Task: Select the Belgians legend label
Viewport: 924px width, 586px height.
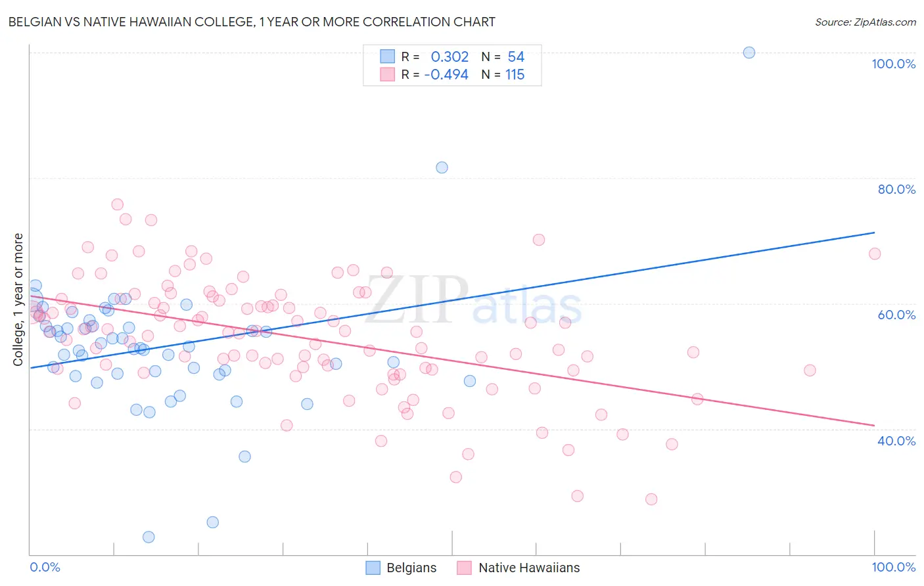Action: (x=411, y=568)
